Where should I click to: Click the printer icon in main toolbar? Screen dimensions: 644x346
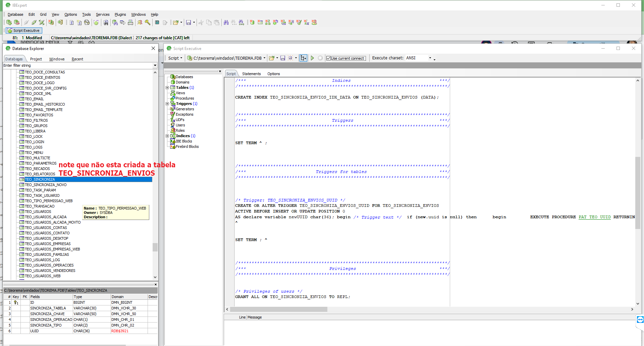[x=130, y=22]
